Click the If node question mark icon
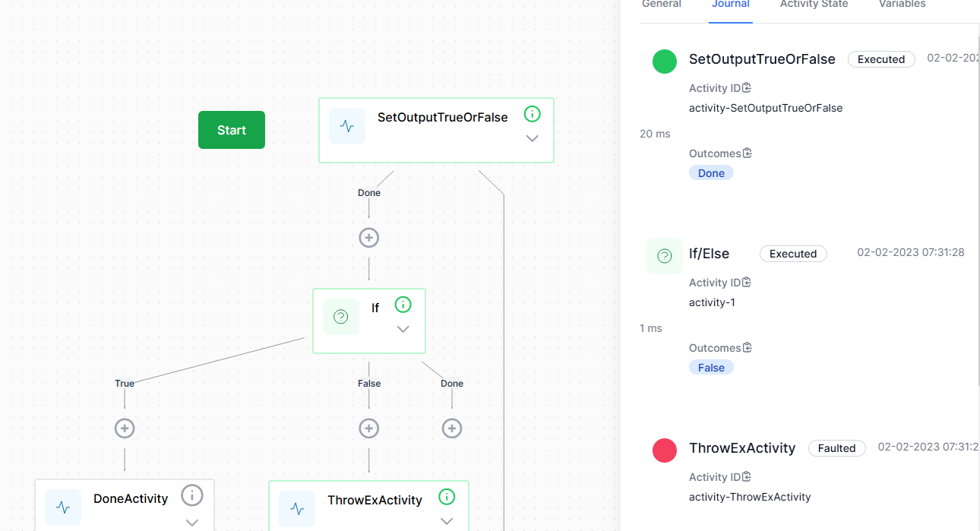Image resolution: width=980 pixels, height=531 pixels. point(341,317)
